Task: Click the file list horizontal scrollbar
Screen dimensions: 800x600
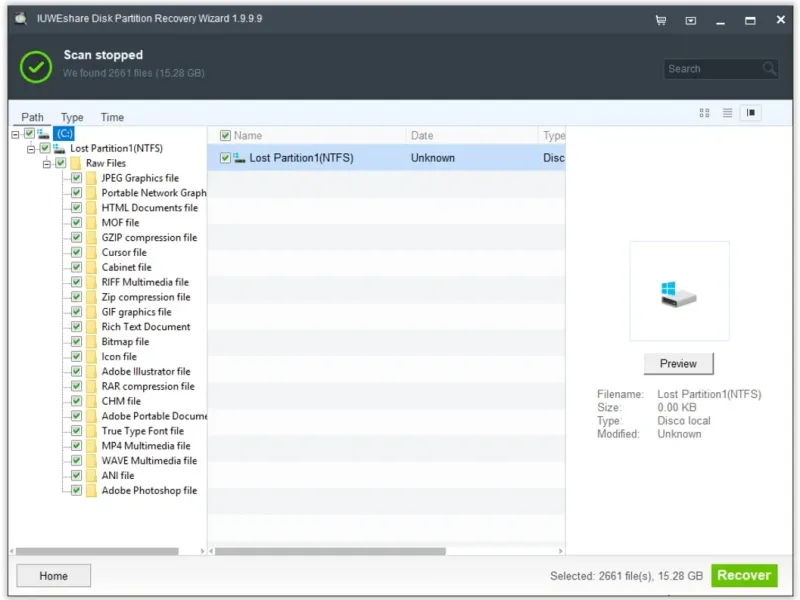Action: pyautogui.click(x=330, y=551)
